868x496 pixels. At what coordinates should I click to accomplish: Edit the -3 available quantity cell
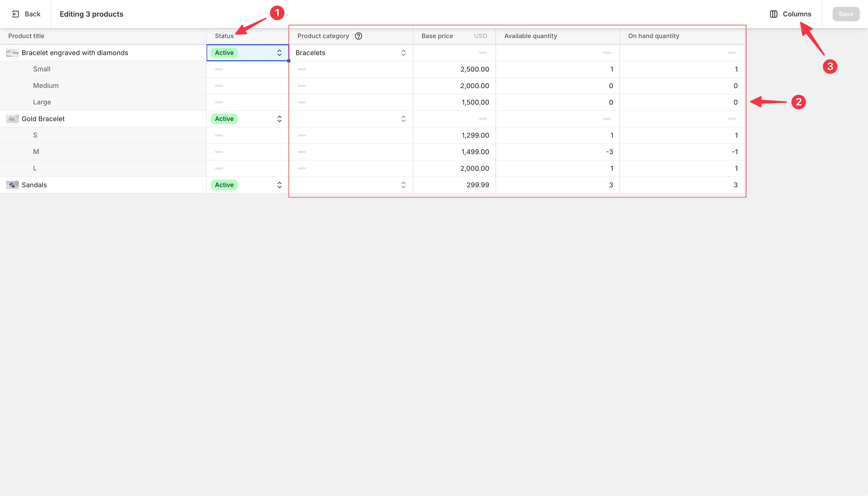[558, 152]
